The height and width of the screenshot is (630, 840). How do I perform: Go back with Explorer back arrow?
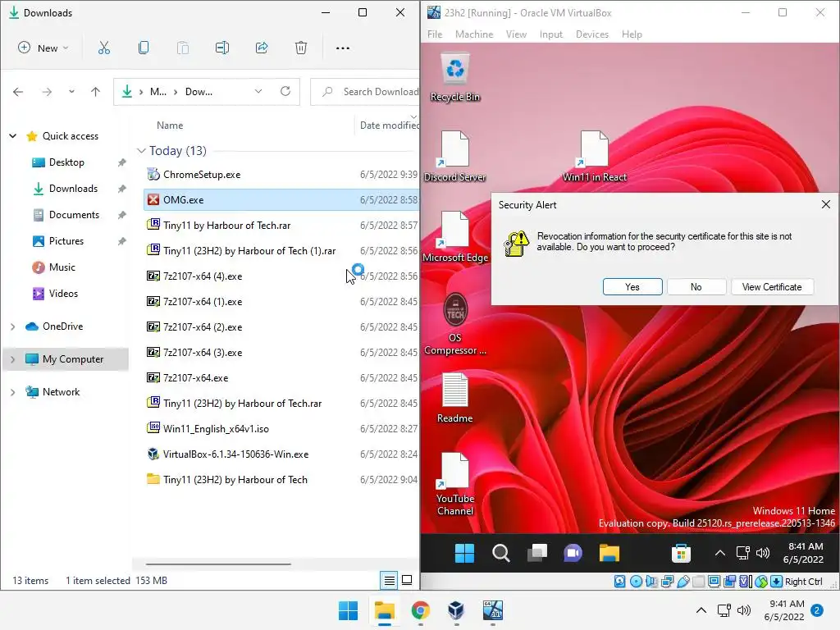pyautogui.click(x=18, y=92)
